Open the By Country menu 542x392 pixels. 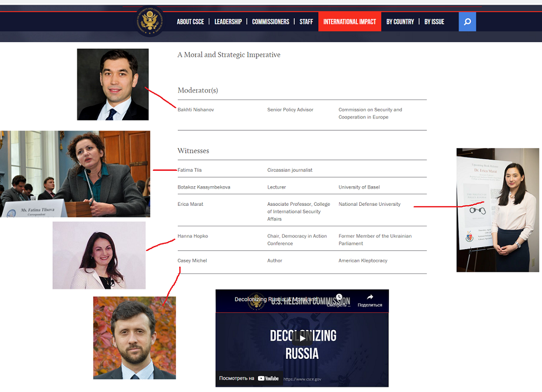[x=400, y=22]
